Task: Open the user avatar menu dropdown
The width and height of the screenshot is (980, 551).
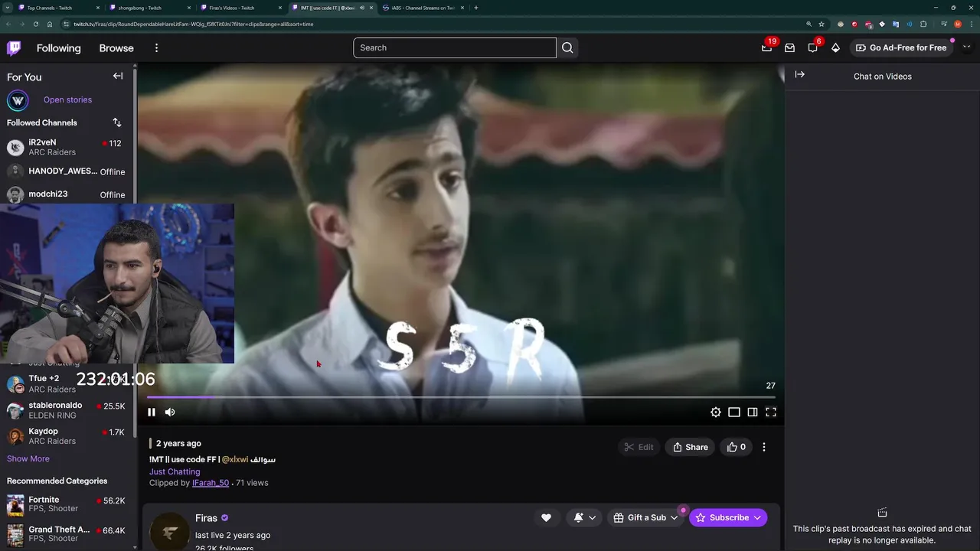Action: (966, 47)
